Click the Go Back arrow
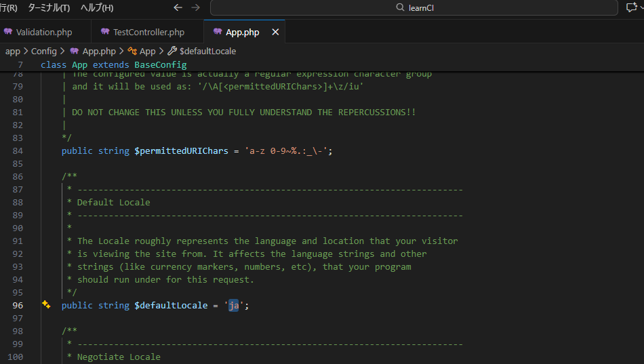This screenshot has width=644, height=364. tap(178, 7)
